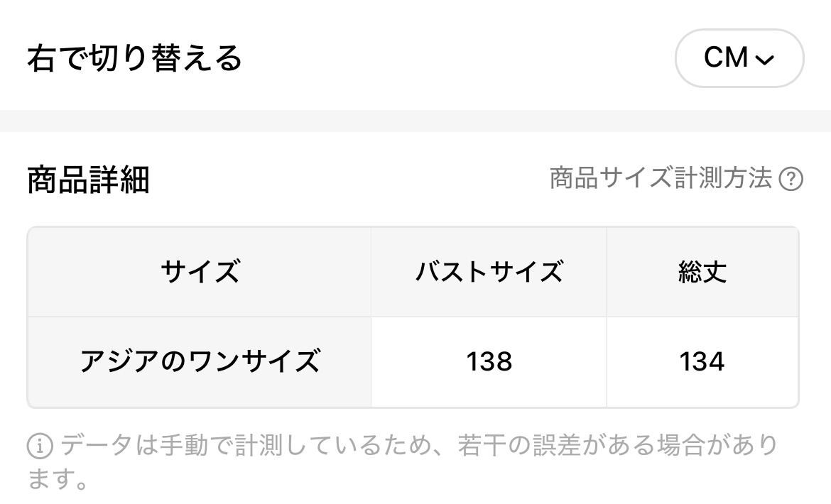Click the 右で切り替える label
Screen dimensions: 831x504
click(135, 58)
